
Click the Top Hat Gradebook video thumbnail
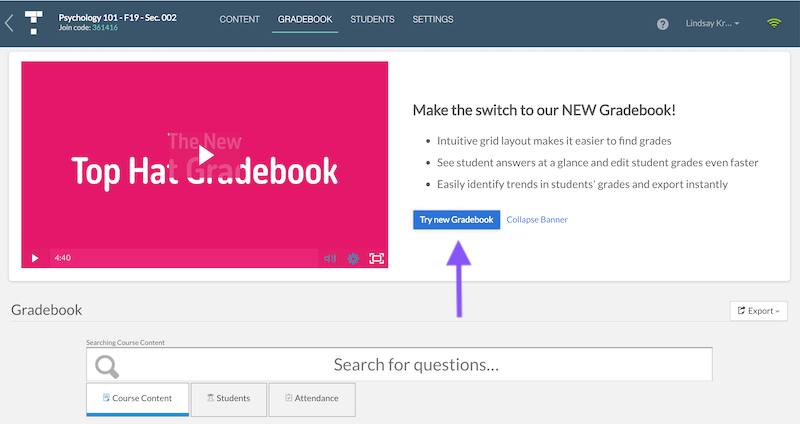click(x=205, y=164)
